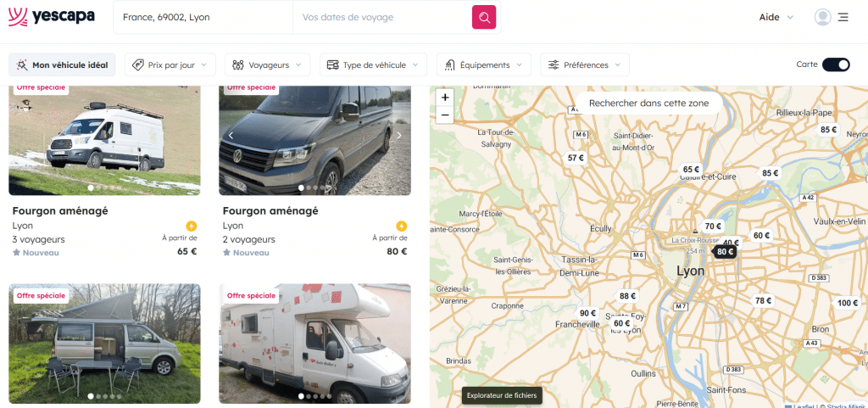The width and height of the screenshot is (868, 408).
Task: Open the grey VW van photo
Action: [x=315, y=141]
